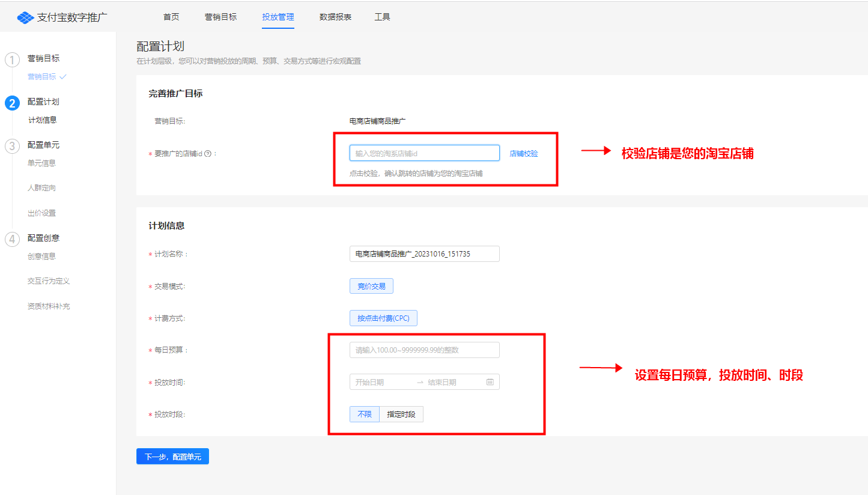Screen dimensions: 868x495
Task: Click step 1 circle icon for 营销目标
Action: pyautogui.click(x=12, y=59)
